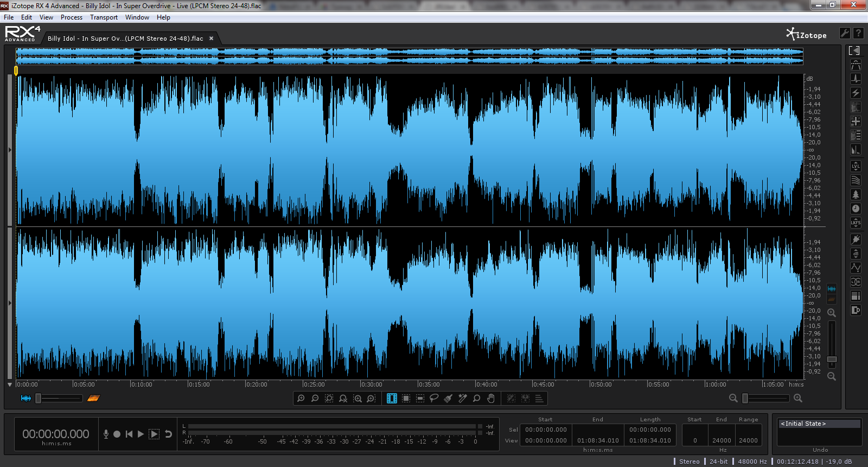Open the Spectral Repair module

[856, 121]
